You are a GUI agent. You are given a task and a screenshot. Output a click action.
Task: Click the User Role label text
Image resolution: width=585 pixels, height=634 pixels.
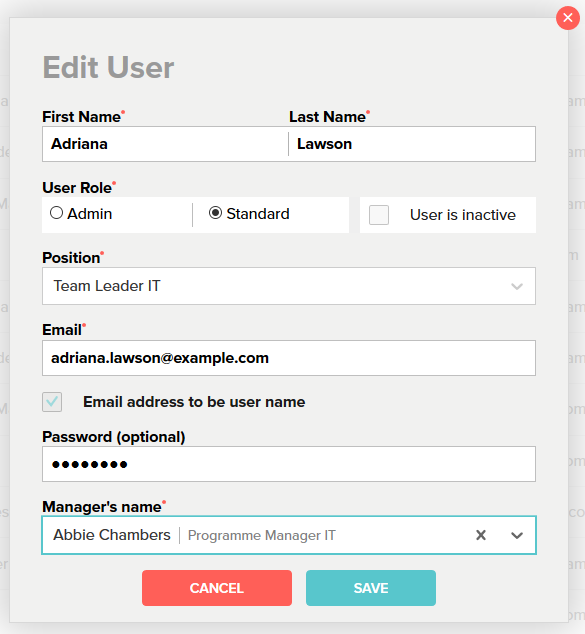[77, 188]
